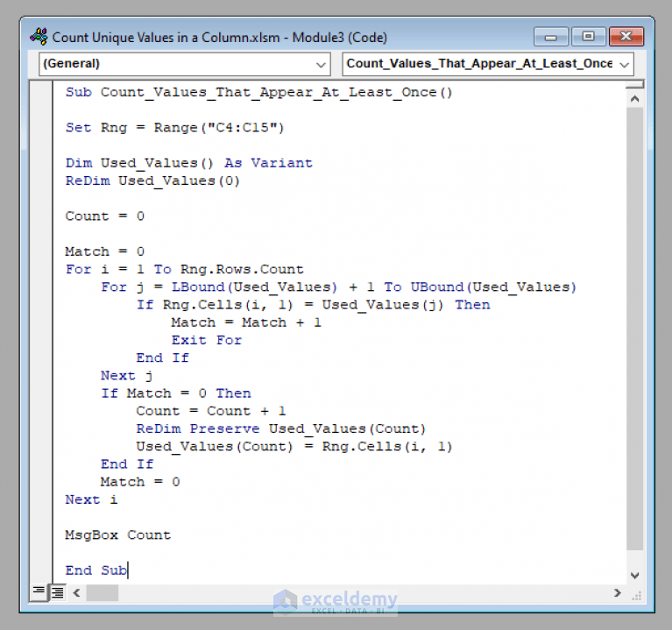
Task: Click the line 'ReDim Preserve Used_Values(Count)'
Action: tap(280, 429)
